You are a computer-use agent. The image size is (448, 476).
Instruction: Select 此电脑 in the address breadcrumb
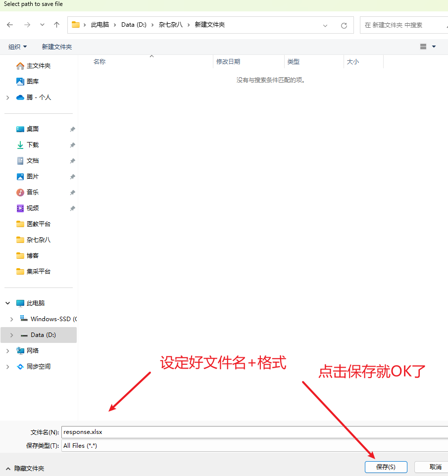click(100, 25)
